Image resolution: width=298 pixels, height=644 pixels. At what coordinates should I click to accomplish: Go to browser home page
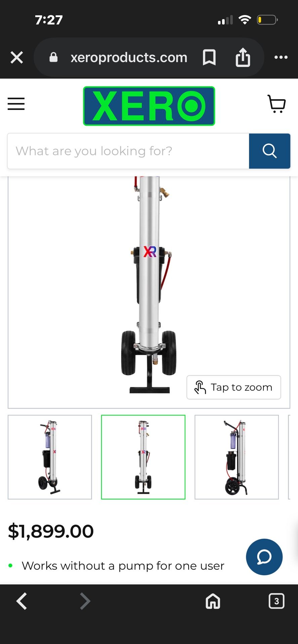(x=213, y=601)
